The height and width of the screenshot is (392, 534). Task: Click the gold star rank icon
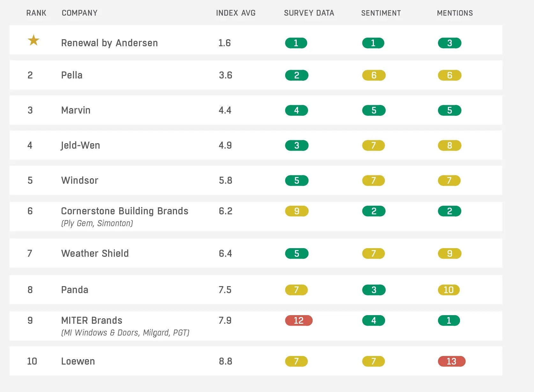pyautogui.click(x=33, y=41)
